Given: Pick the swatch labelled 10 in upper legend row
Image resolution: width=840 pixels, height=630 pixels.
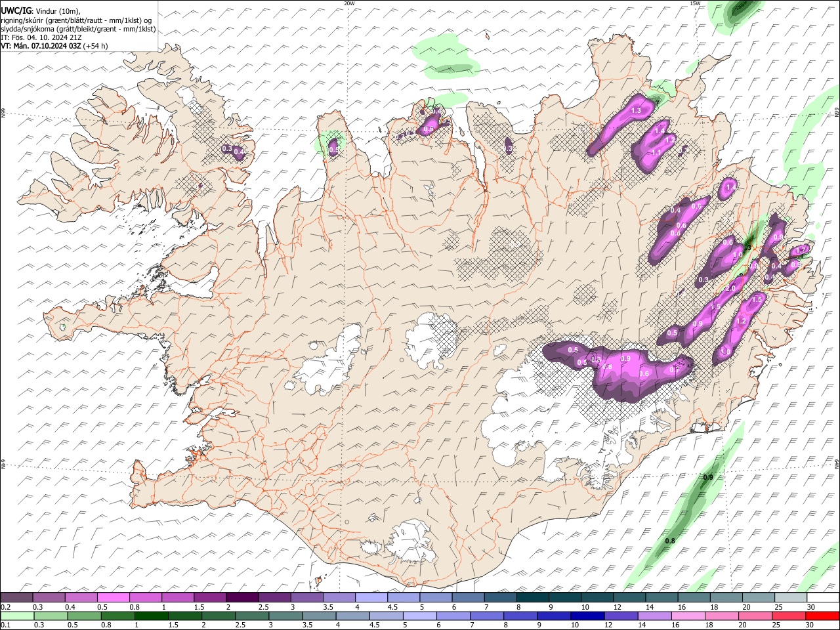Looking at the screenshot, I should point(597,597).
